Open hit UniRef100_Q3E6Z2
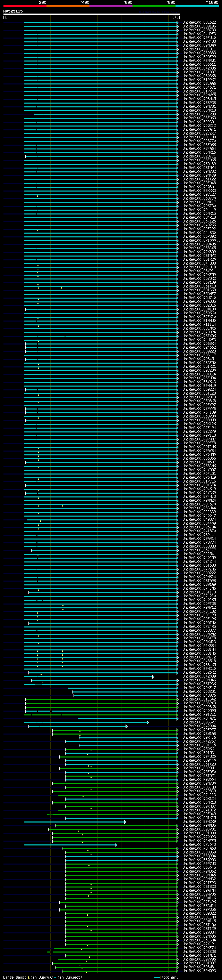Image resolution: width=222 pixels, height=980 pixels. coord(199,23)
